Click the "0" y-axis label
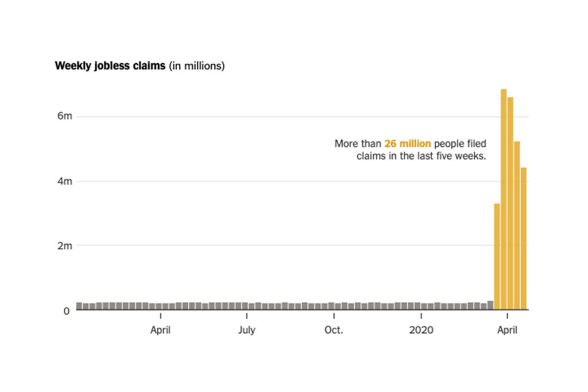 66,311
